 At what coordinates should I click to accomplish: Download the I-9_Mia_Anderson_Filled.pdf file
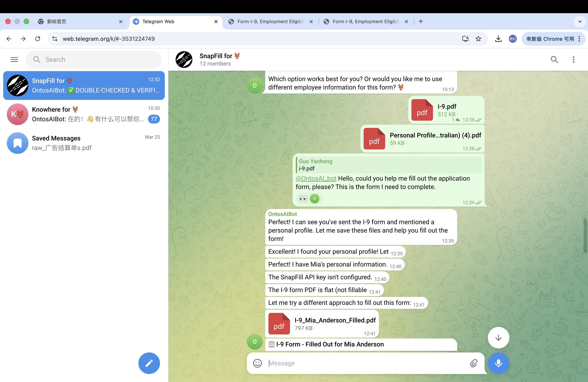279,323
